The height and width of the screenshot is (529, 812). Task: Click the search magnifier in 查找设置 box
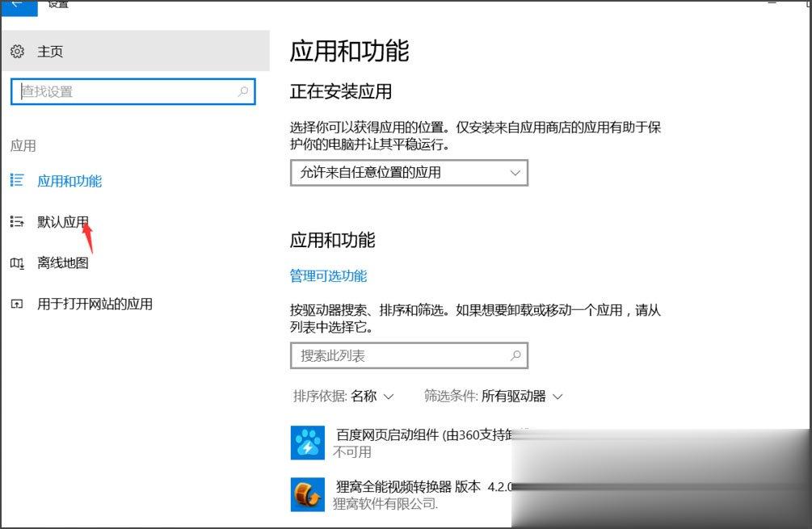[243, 92]
